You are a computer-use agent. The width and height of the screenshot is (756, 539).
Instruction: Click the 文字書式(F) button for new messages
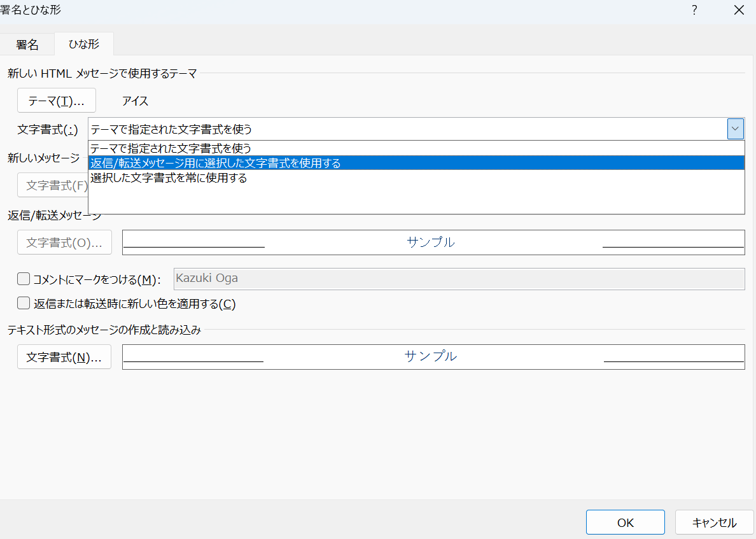click(53, 185)
